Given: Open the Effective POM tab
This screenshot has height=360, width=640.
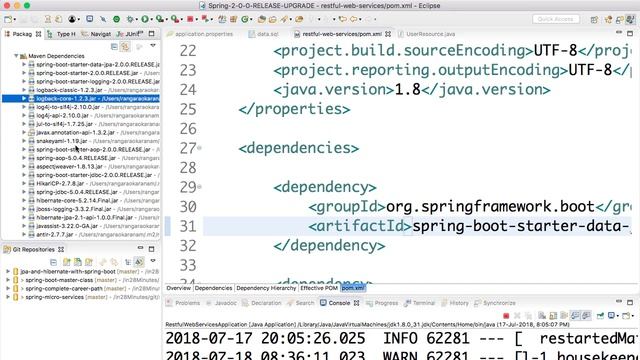Looking at the screenshot, I should click(x=319, y=288).
